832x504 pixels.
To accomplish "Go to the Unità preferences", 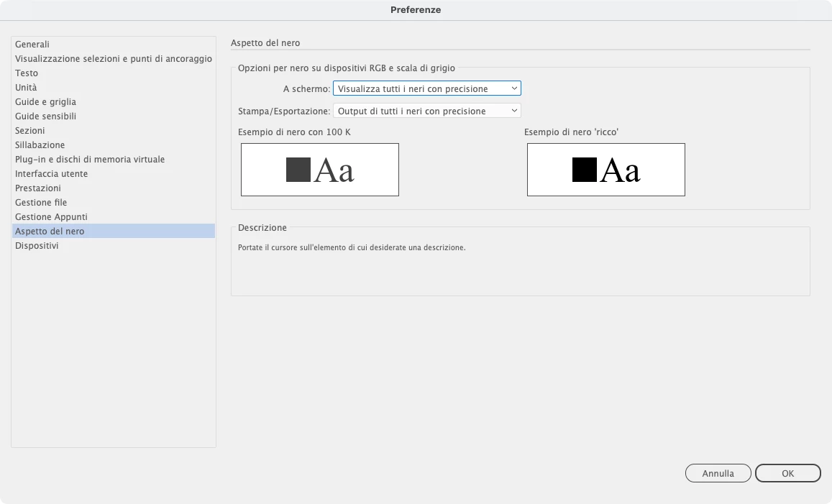I will pos(113,88).
